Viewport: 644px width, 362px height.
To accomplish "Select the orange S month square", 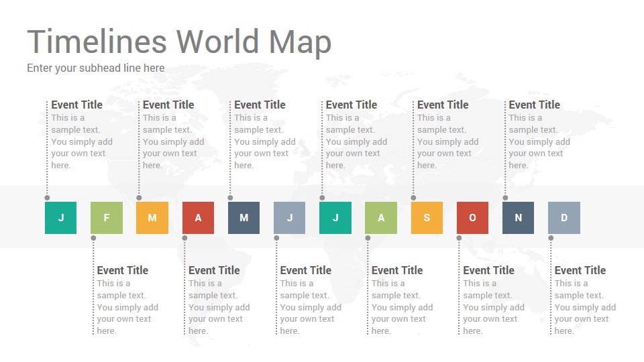I will [427, 217].
